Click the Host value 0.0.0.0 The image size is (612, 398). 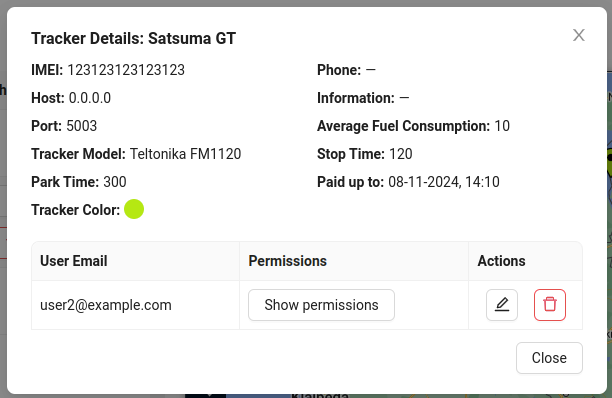[90, 98]
